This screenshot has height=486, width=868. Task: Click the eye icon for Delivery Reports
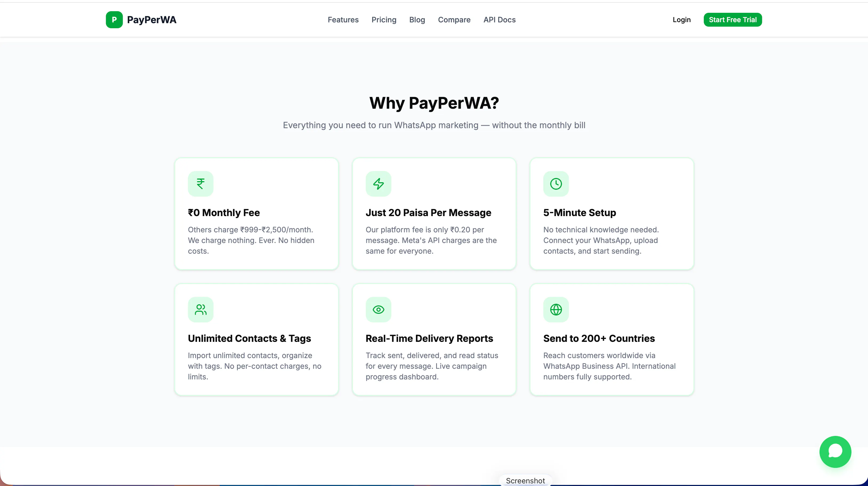pyautogui.click(x=378, y=310)
